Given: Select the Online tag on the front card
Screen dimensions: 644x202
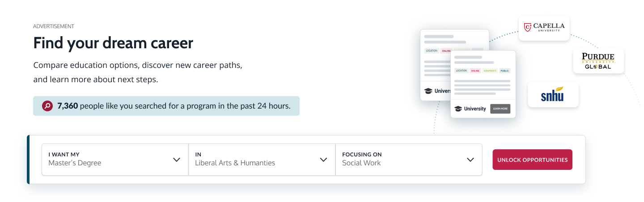Looking at the screenshot, I should pyautogui.click(x=475, y=71).
